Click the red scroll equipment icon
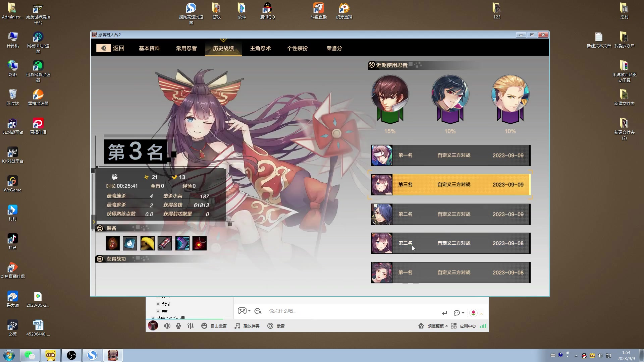This screenshot has width=644, height=362. tap(165, 243)
